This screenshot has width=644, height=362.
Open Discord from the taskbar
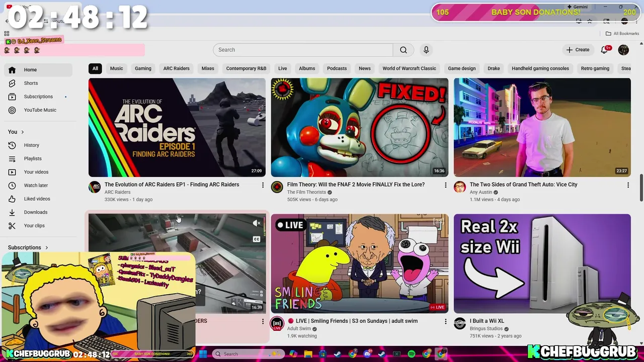[367, 354]
